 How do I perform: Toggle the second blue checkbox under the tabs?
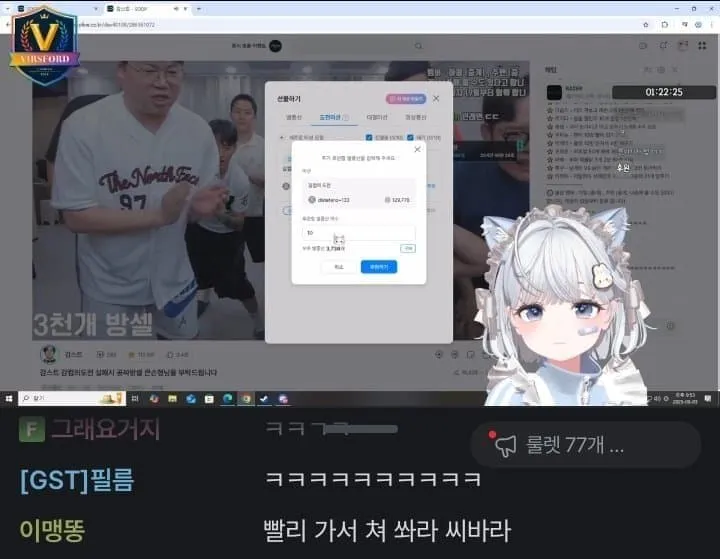point(410,137)
